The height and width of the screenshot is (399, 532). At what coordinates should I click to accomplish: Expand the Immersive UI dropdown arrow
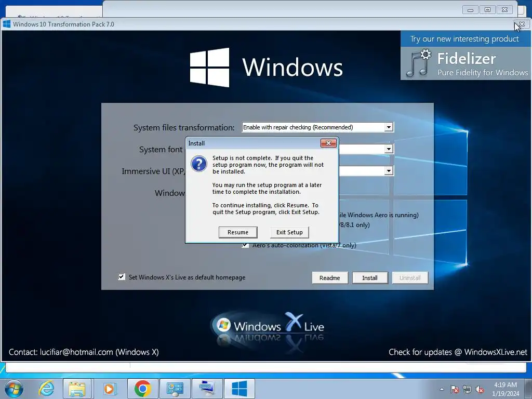pos(389,170)
